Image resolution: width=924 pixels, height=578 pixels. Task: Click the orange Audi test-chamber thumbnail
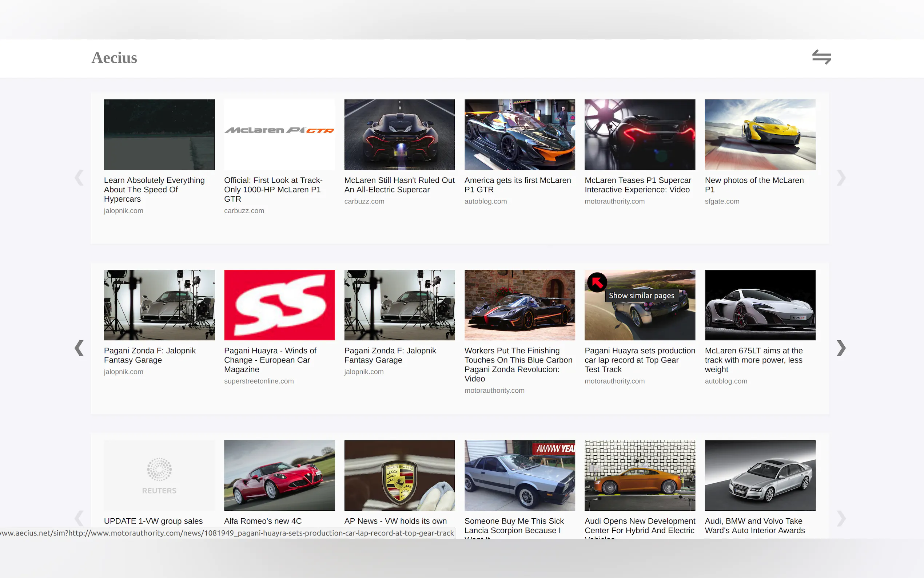point(640,476)
